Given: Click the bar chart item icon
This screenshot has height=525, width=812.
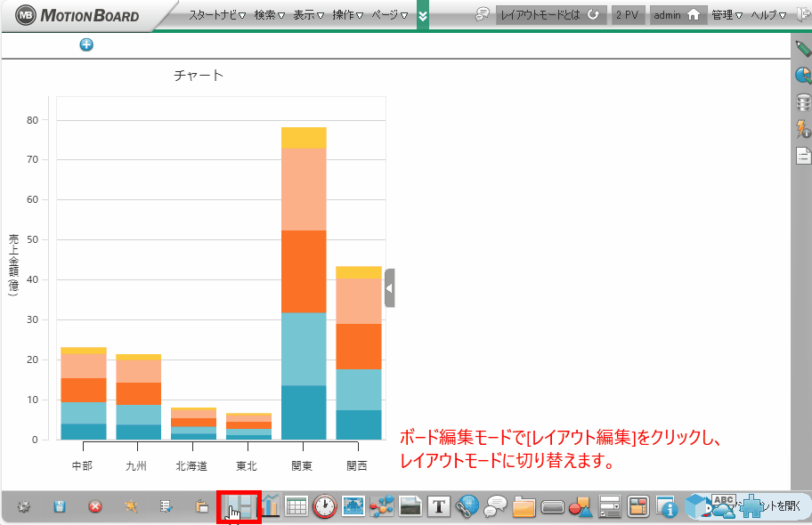Looking at the screenshot, I should point(271,506).
